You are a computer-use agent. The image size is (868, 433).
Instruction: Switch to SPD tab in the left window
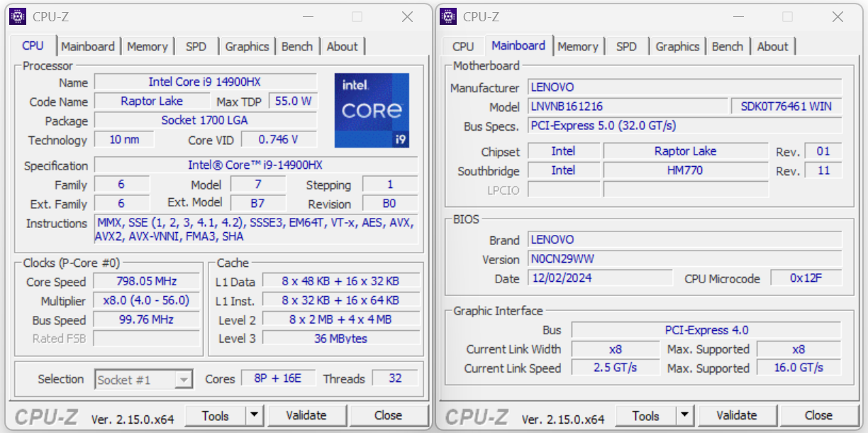click(196, 46)
